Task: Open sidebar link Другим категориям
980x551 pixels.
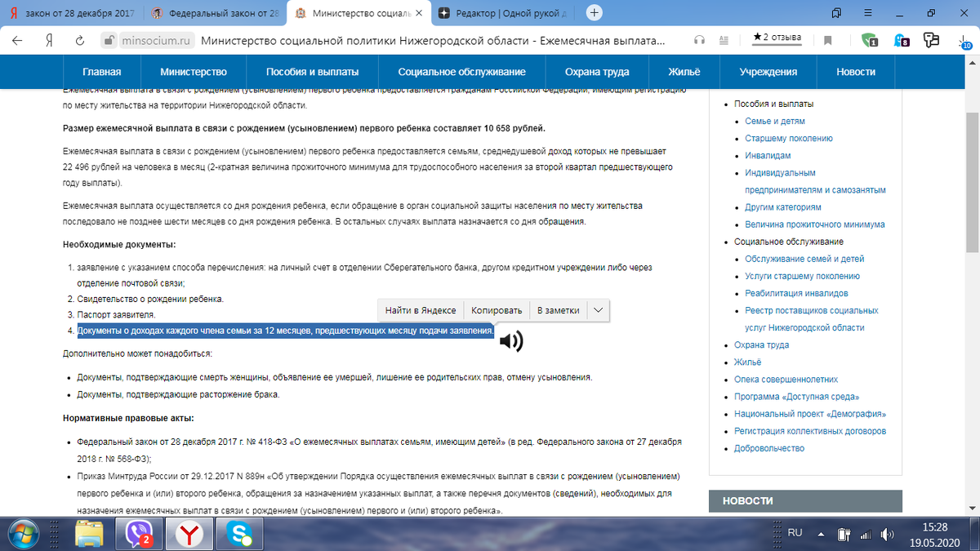Action: pos(783,207)
